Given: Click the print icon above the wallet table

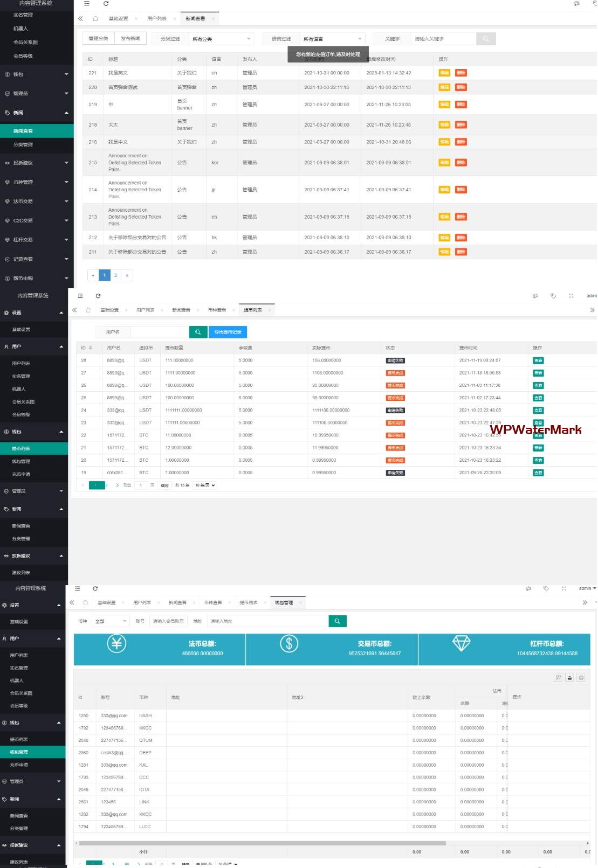Looking at the screenshot, I should pos(581,677).
